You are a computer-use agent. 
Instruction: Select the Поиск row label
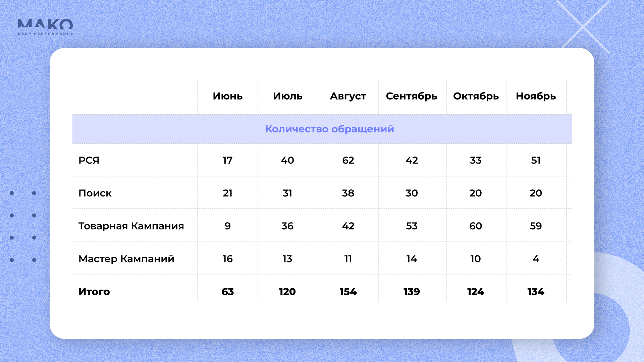point(95,193)
